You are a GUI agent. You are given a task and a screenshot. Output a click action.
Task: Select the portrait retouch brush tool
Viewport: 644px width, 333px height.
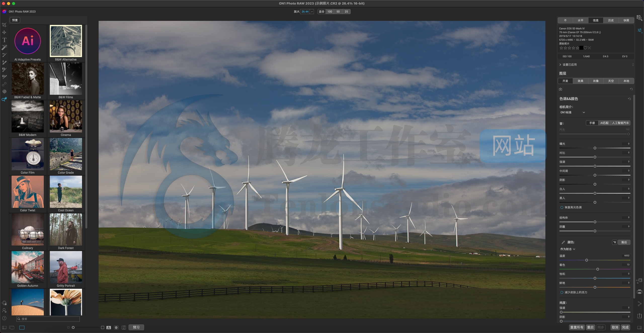(x=4, y=62)
